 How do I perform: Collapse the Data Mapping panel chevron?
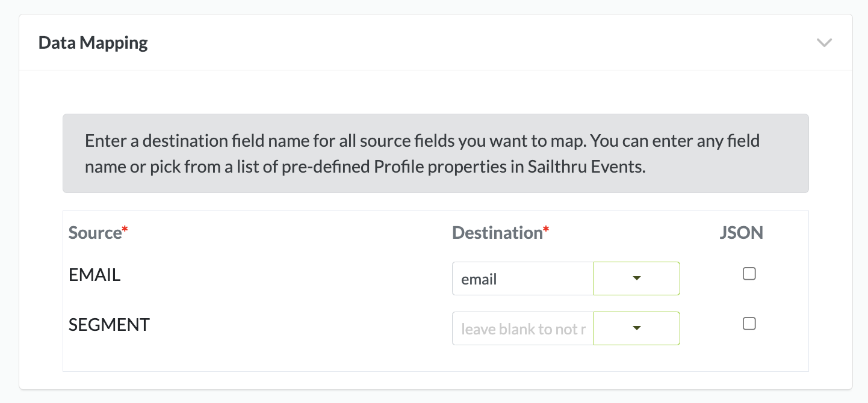[823, 43]
